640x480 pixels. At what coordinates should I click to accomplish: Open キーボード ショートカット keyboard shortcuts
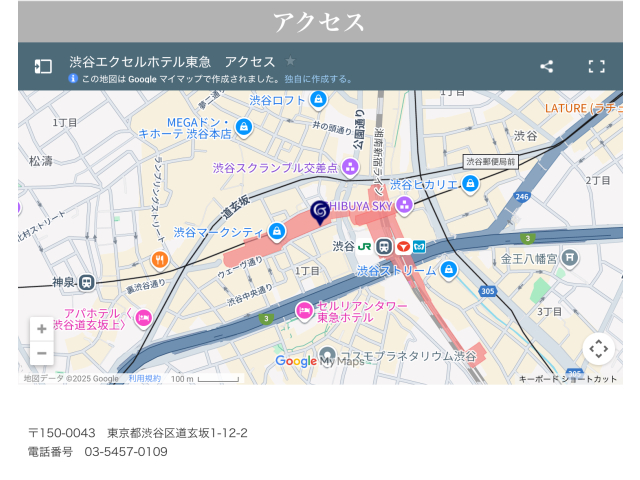tap(568, 379)
